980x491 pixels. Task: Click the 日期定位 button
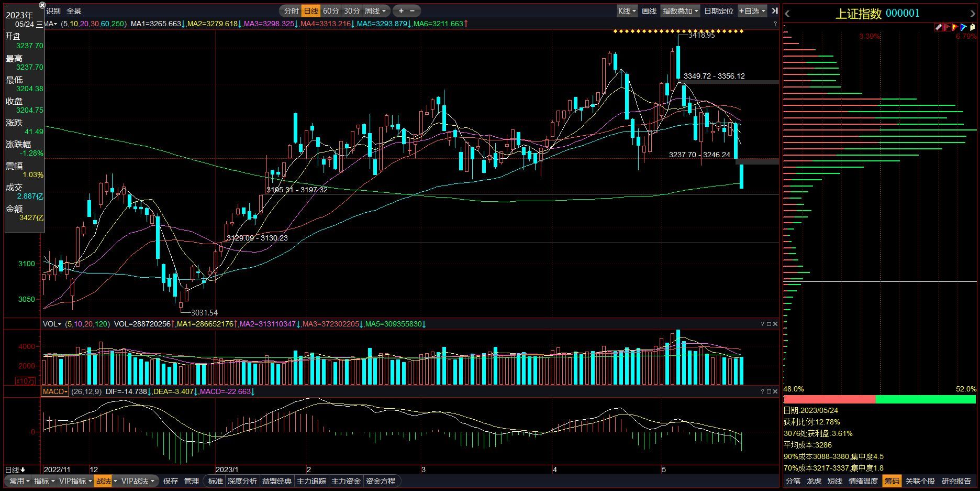click(x=718, y=11)
